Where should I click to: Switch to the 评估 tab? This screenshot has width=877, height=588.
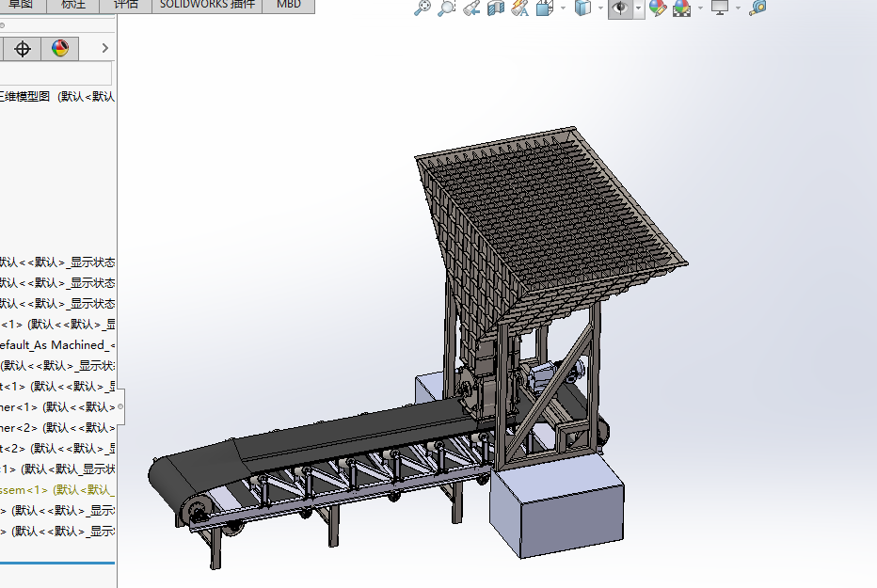(x=125, y=5)
